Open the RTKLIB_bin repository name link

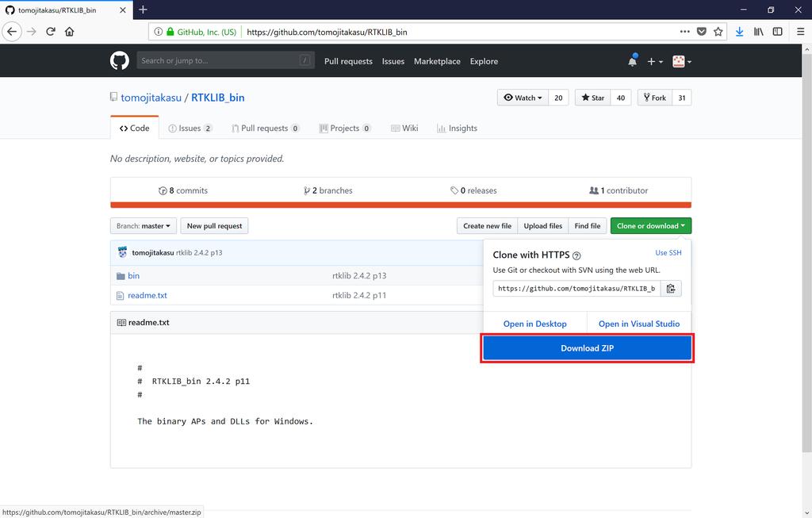pos(218,98)
